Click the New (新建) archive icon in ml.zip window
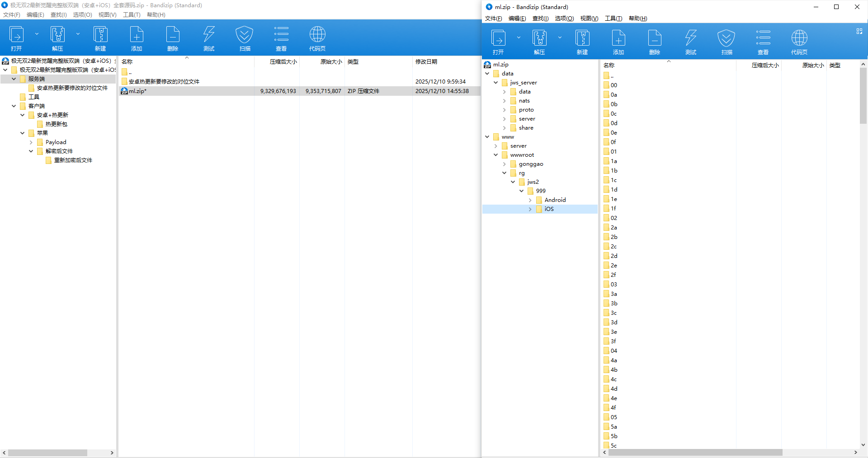The width and height of the screenshot is (868, 458). click(582, 38)
